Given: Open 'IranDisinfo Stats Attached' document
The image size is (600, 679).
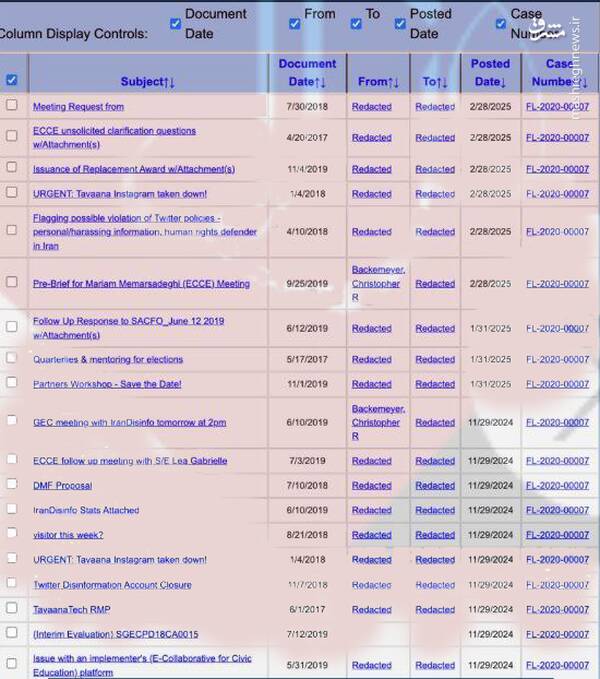Looking at the screenshot, I should (86, 510).
